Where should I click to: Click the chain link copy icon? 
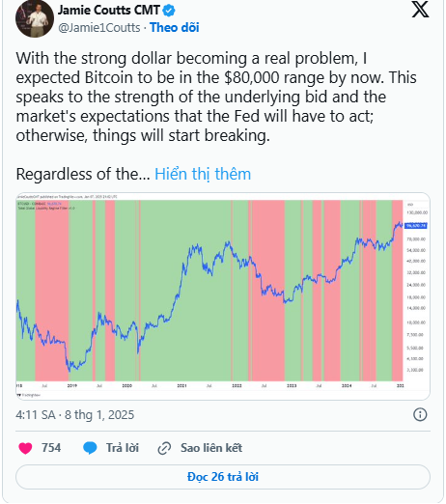pos(164,448)
